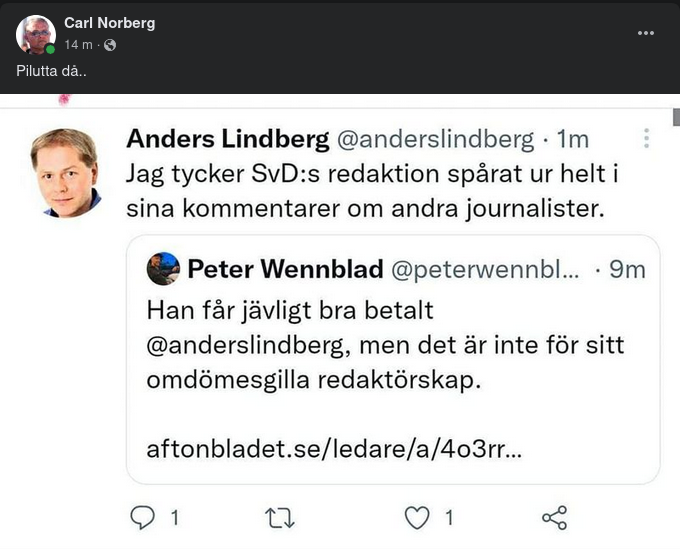The height and width of the screenshot is (550, 680).
Task: Click the 9m quoted tweet timestamp
Action: 627,269
